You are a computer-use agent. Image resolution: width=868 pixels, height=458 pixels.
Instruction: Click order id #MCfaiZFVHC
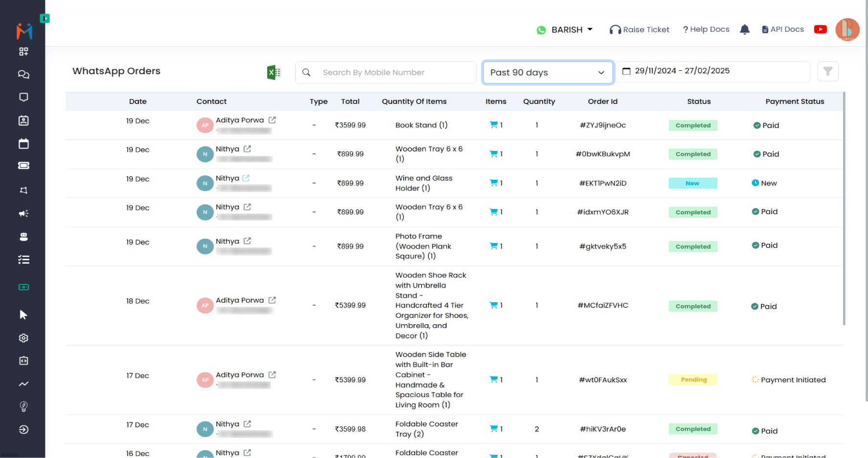(x=603, y=305)
